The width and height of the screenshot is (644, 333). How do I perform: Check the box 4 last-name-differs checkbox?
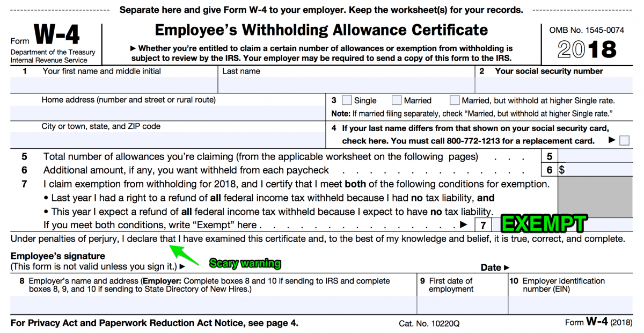(624, 140)
